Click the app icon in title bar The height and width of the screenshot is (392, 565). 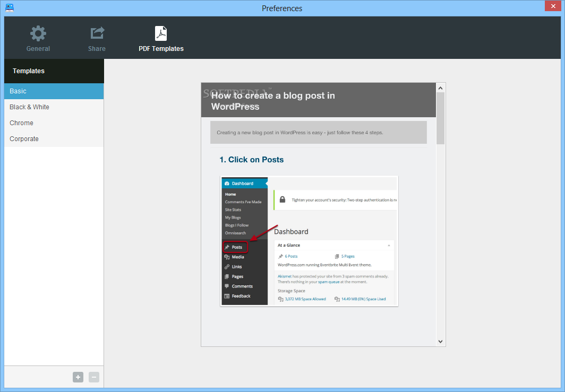[10, 7]
